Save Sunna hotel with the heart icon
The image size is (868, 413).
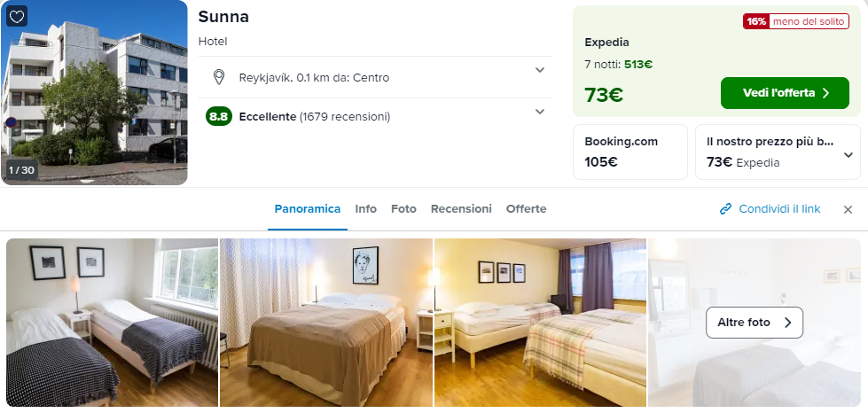coord(17,17)
